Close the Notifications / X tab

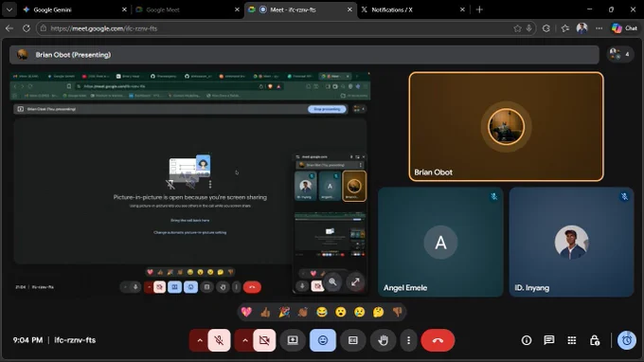(462, 9)
